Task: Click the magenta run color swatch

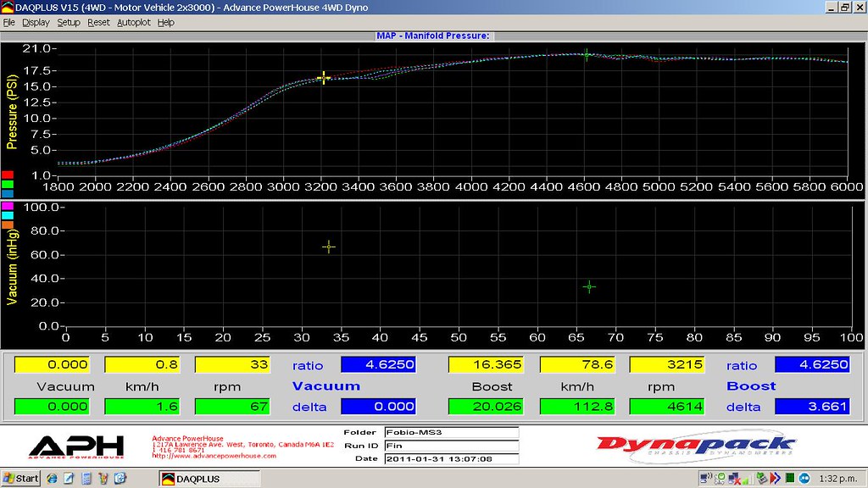Action: coord(8,206)
